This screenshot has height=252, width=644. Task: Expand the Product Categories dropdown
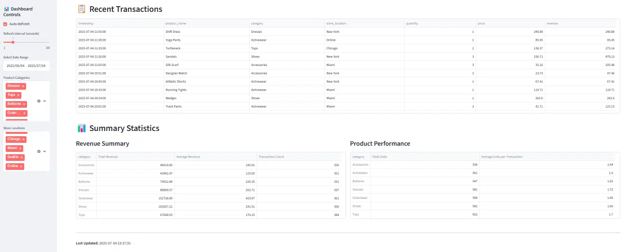45,101
